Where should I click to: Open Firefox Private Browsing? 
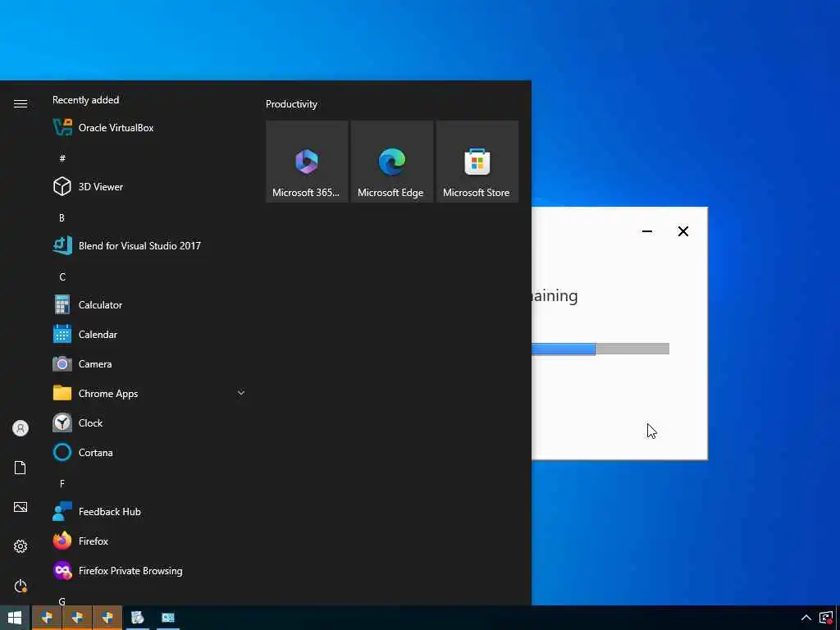click(149, 571)
